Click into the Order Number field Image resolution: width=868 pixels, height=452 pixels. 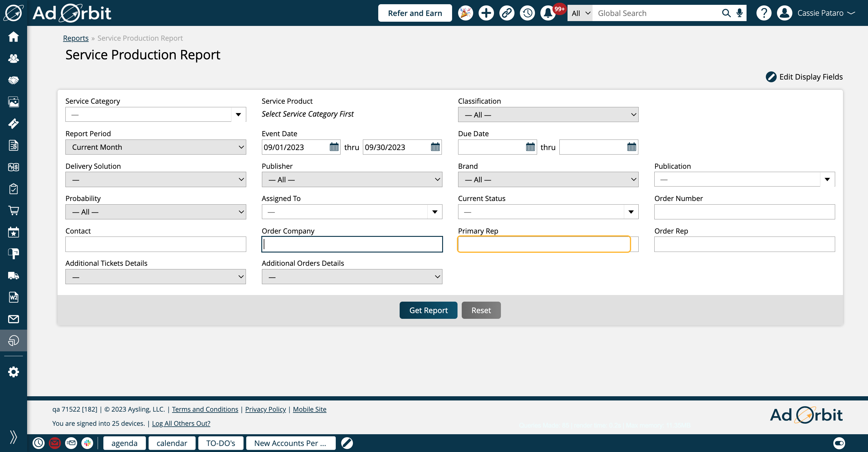(744, 212)
